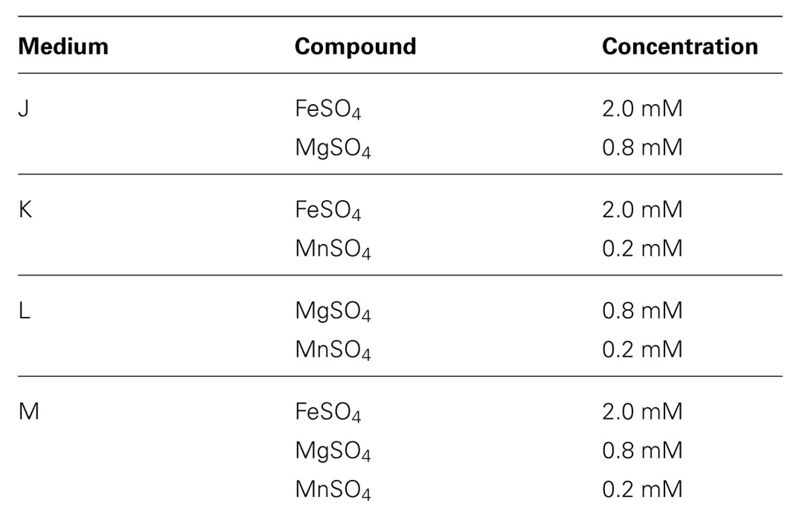Click MnSO4 in the medium L group
This screenshot has height=532, width=811.
pyautogui.click(x=333, y=350)
